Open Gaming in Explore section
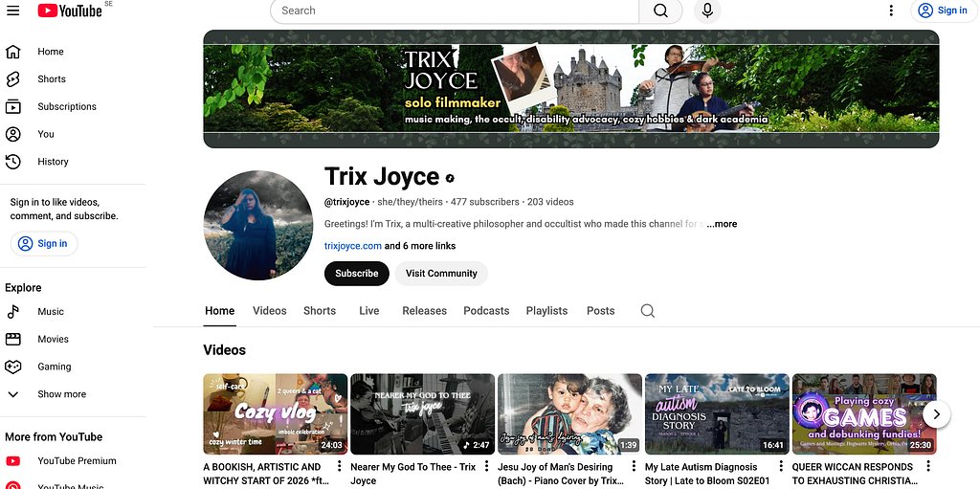Image resolution: width=980 pixels, height=489 pixels. pos(54,367)
